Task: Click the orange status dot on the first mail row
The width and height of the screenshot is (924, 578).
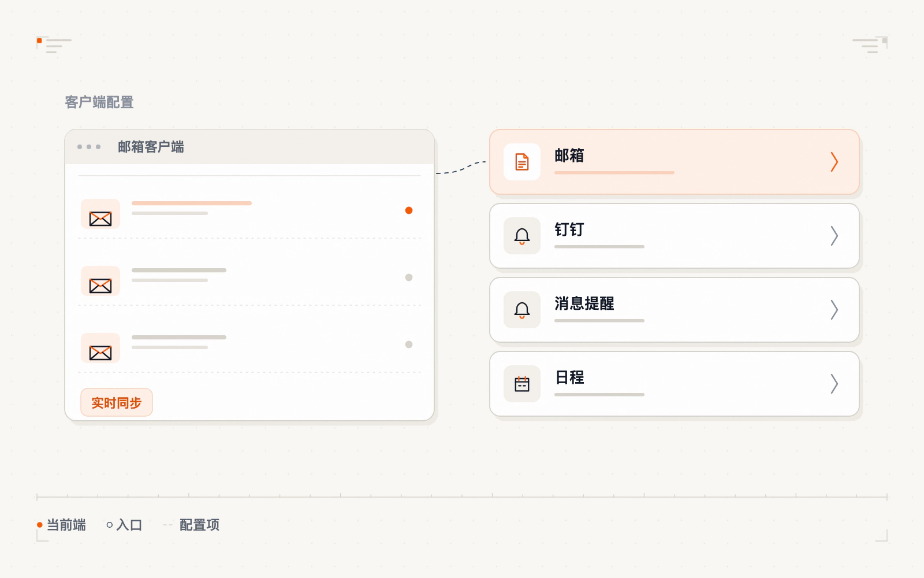Action: click(x=409, y=210)
